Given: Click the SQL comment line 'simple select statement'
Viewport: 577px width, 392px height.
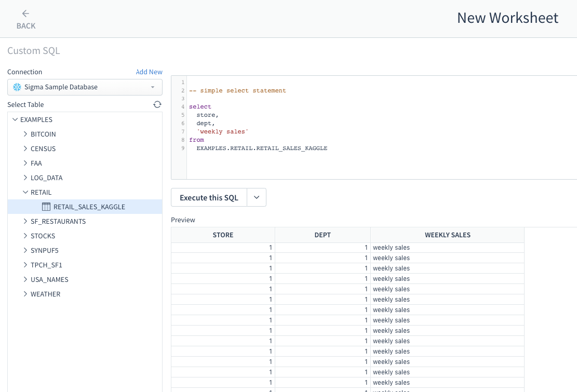Looking at the screenshot, I should (237, 90).
